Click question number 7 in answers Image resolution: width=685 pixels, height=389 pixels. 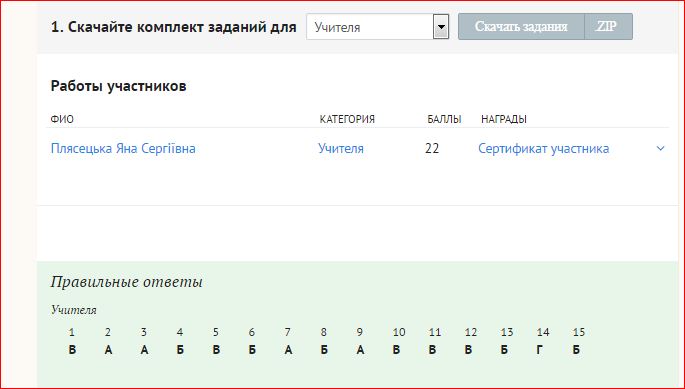[x=287, y=332]
